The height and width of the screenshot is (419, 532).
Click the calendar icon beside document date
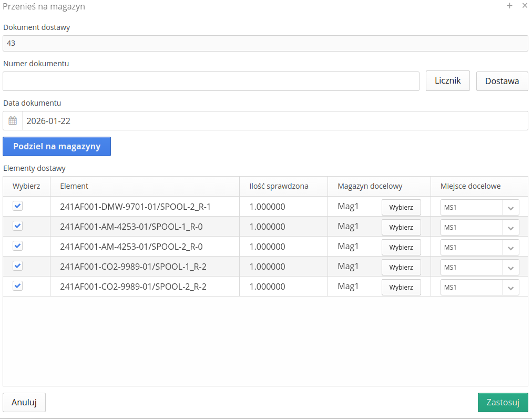(13, 121)
